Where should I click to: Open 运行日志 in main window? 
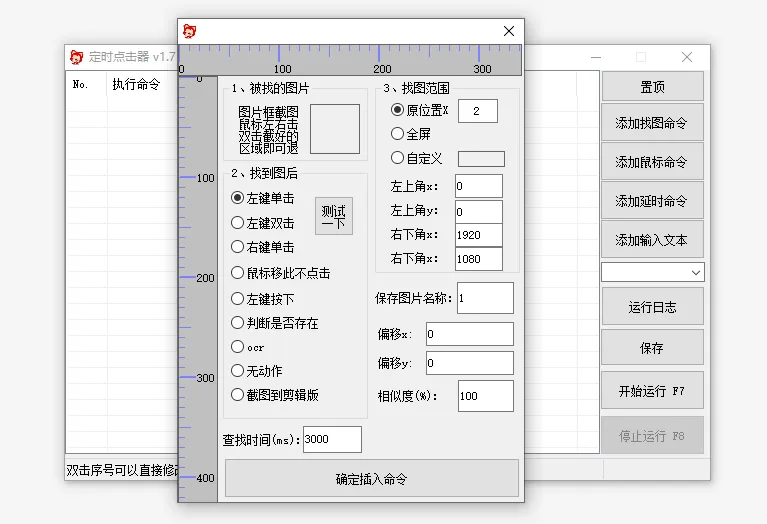click(x=653, y=307)
